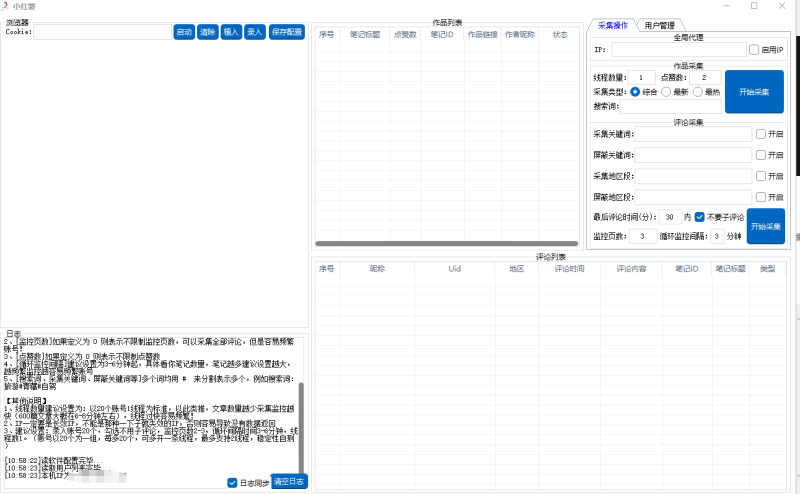800x494 pixels.
Task: Enable 开启 checkbox for 屏蔽关键词
Action: pos(761,155)
